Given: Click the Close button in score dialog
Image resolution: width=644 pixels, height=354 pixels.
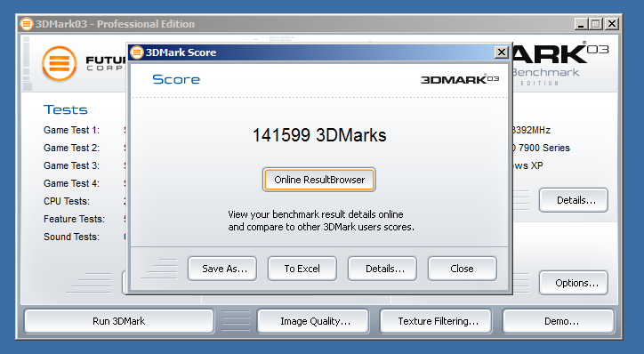Looking at the screenshot, I should [x=462, y=269].
